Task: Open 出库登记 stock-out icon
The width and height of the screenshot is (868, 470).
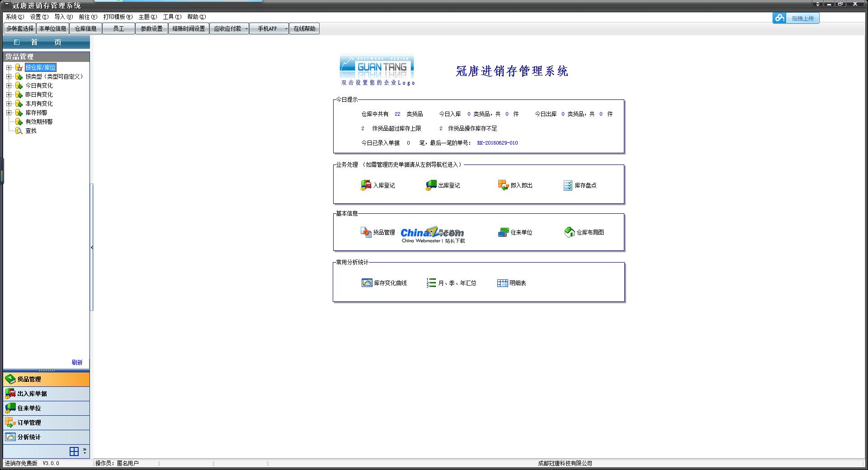Action: (x=431, y=185)
